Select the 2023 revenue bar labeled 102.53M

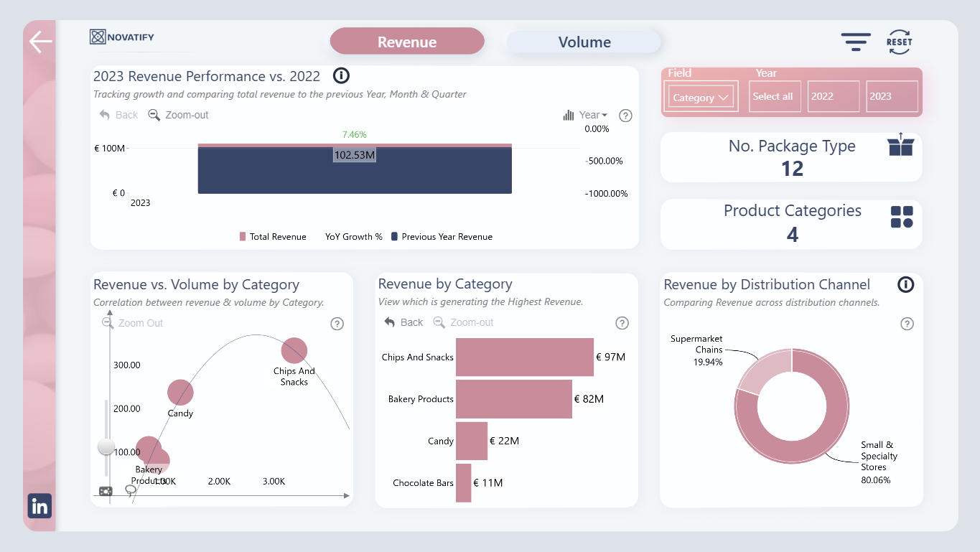tap(355, 170)
